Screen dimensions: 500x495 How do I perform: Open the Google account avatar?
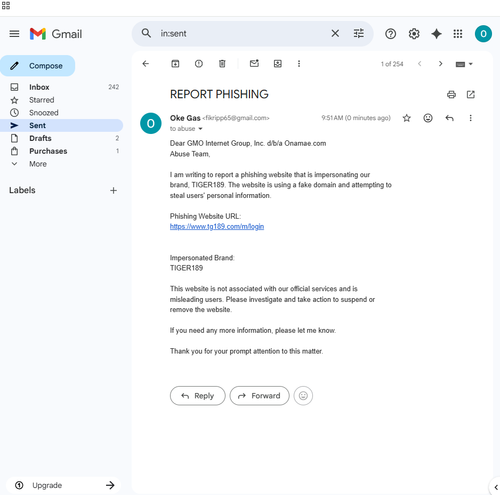point(483,34)
